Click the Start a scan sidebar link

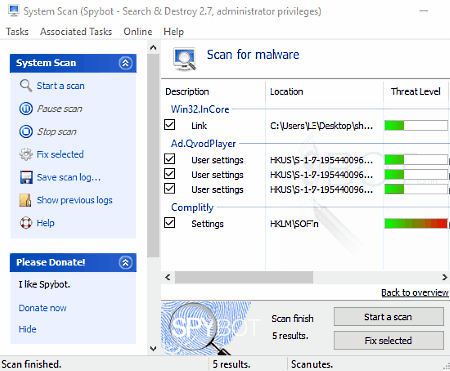point(60,86)
